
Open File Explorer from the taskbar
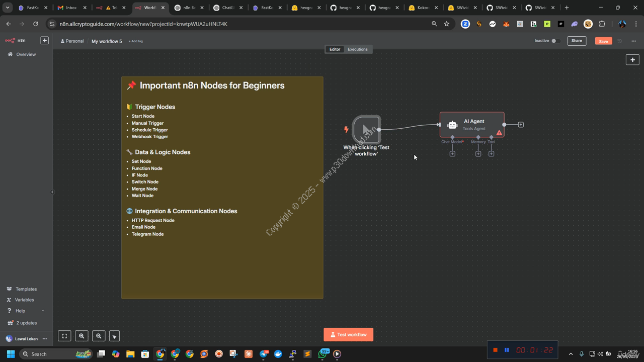coord(130,354)
